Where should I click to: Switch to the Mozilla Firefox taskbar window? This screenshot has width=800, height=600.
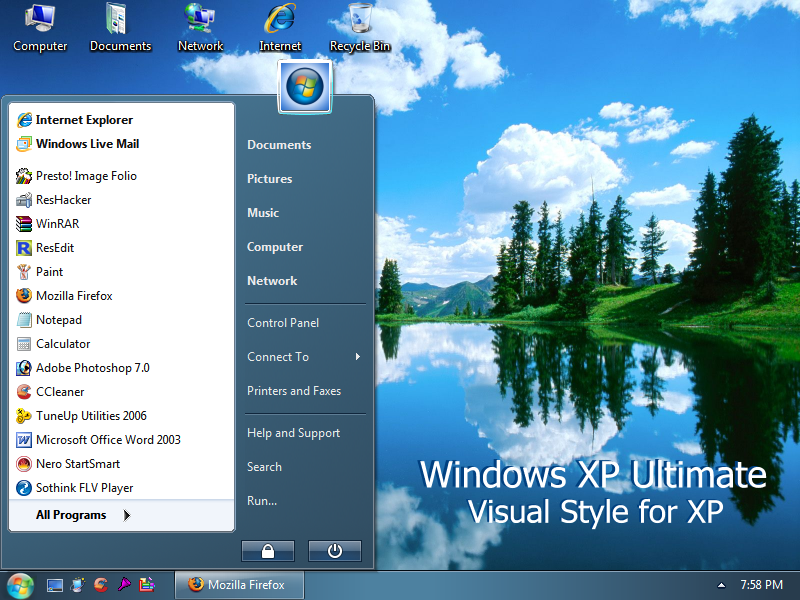[x=239, y=585]
